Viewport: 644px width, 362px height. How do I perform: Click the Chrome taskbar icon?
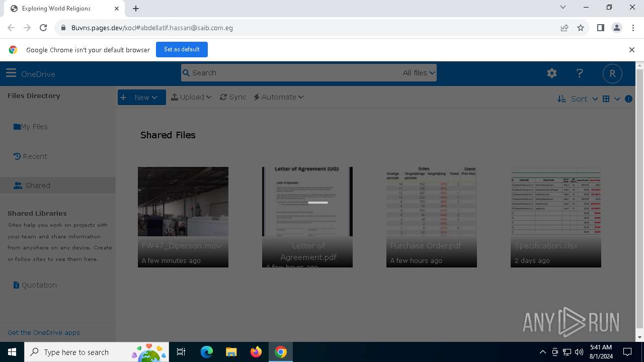(x=281, y=352)
